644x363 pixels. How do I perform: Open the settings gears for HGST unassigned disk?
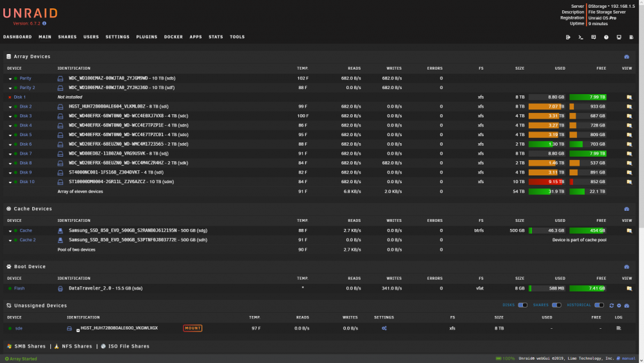point(384,328)
